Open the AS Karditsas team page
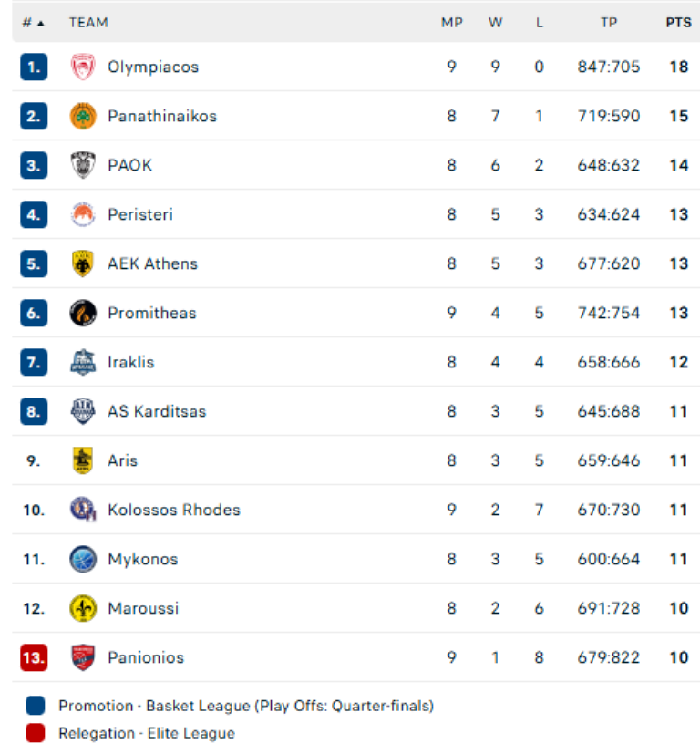This screenshot has height=744, width=700. click(157, 411)
